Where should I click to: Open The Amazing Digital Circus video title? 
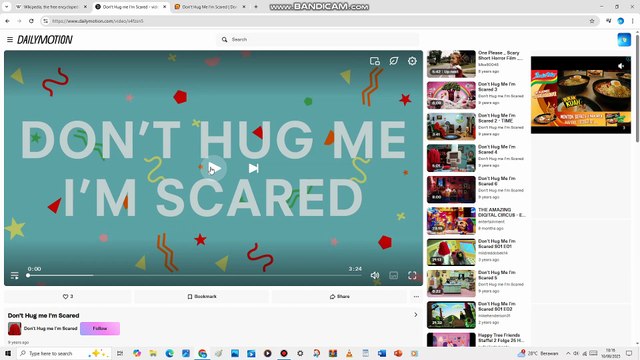pos(502,212)
